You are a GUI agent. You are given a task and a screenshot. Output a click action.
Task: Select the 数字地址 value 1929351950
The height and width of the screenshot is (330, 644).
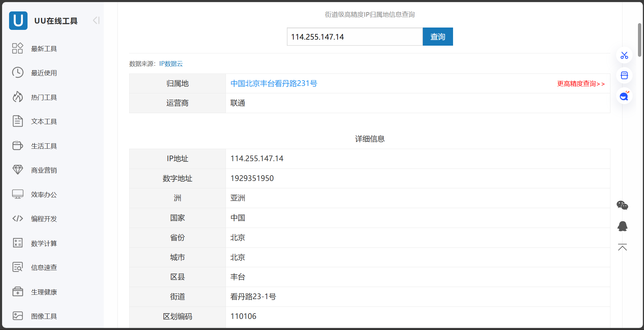[x=252, y=178]
